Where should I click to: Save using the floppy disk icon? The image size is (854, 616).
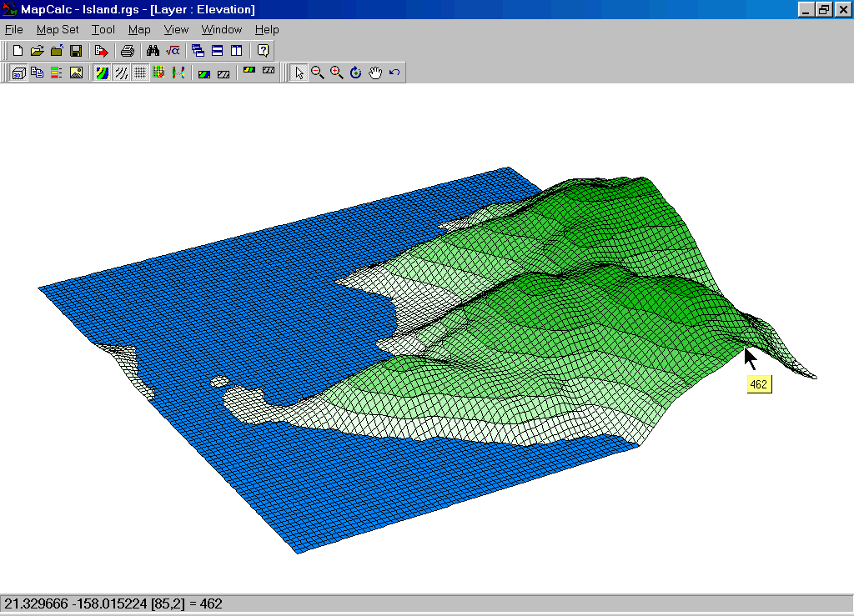pyautogui.click(x=76, y=51)
